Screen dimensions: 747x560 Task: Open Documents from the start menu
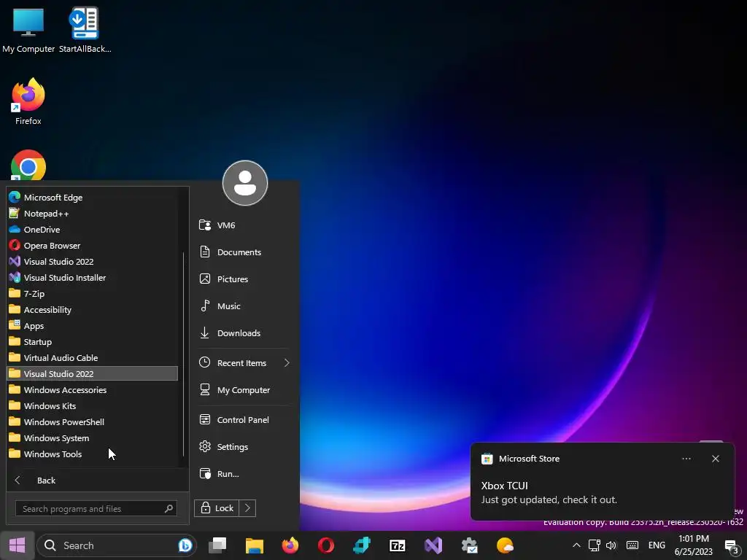tap(244, 252)
